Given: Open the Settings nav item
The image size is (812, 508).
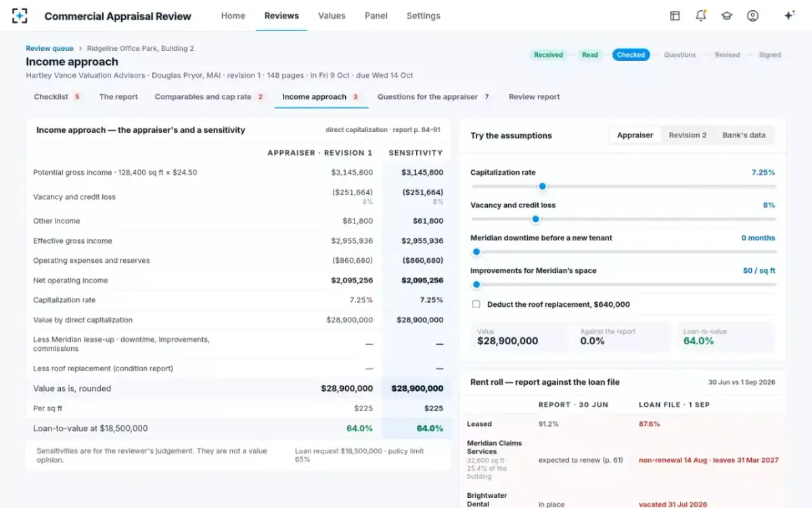Looking at the screenshot, I should click(x=424, y=16).
